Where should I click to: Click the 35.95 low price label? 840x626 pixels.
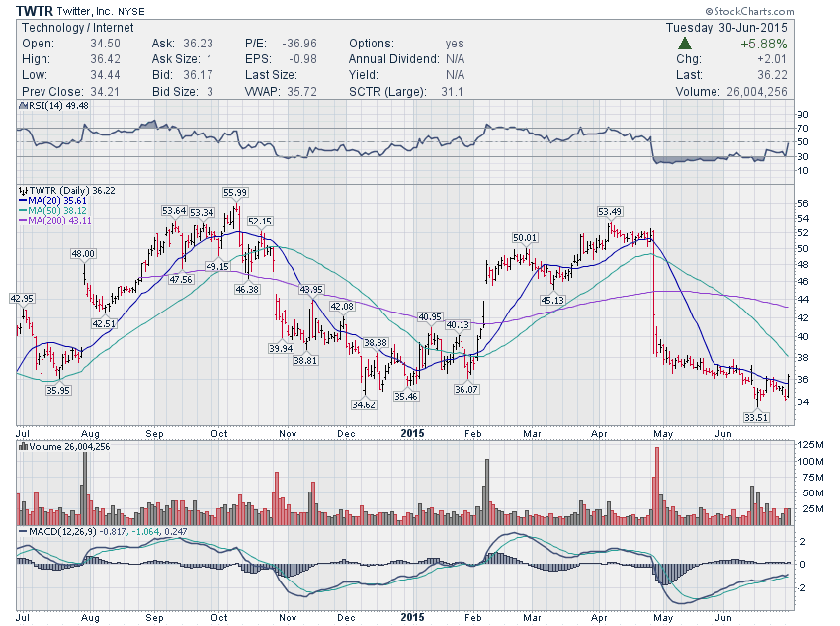coord(58,391)
